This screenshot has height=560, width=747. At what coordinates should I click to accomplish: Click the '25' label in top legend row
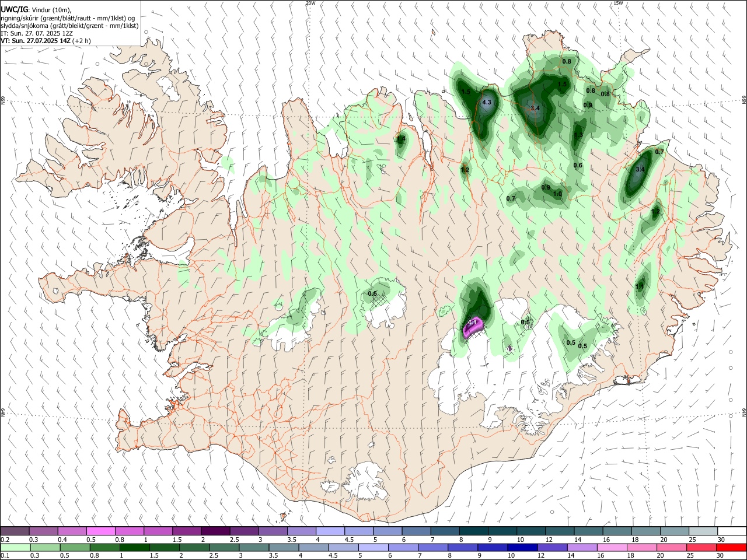click(x=693, y=540)
